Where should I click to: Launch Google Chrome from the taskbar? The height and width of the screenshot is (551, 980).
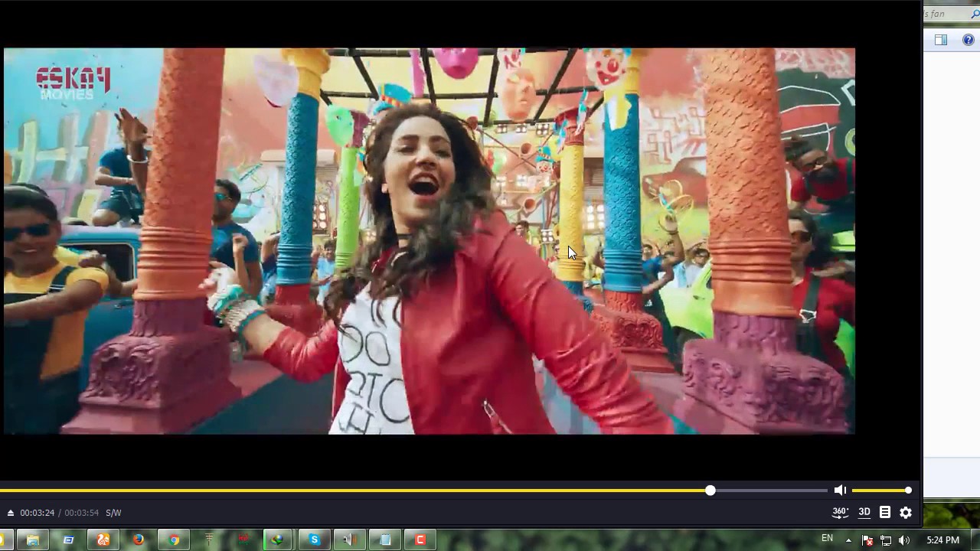(x=174, y=540)
